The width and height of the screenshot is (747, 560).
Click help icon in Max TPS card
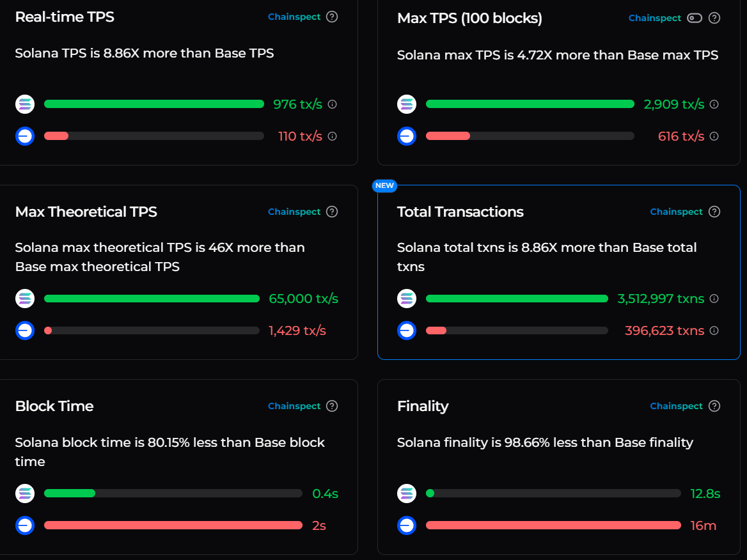coord(714,18)
